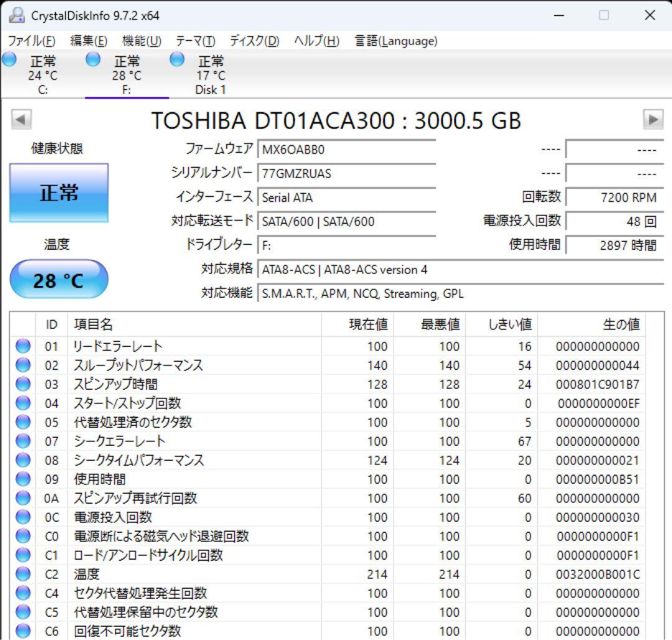
Task: Click the 7200 RPM rotation field
Action: 615,198
